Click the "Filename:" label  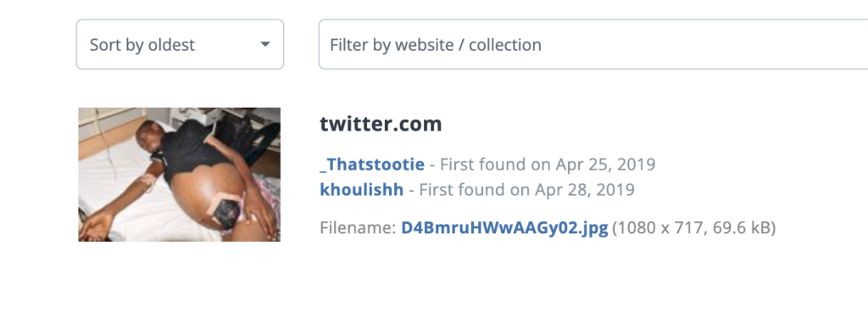(x=358, y=227)
